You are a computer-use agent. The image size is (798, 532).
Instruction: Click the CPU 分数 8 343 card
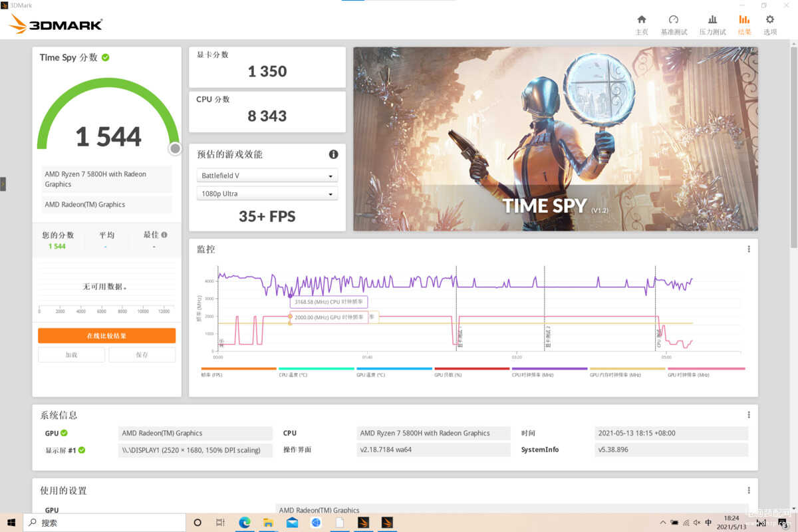(x=267, y=112)
